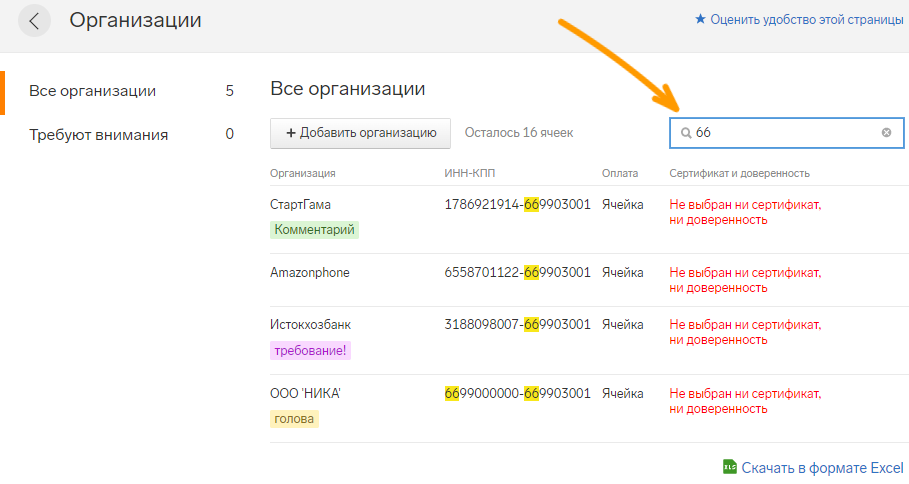Click 'Ячейка' in the СтартГама row
This screenshot has height=484, width=909.
pyautogui.click(x=623, y=205)
